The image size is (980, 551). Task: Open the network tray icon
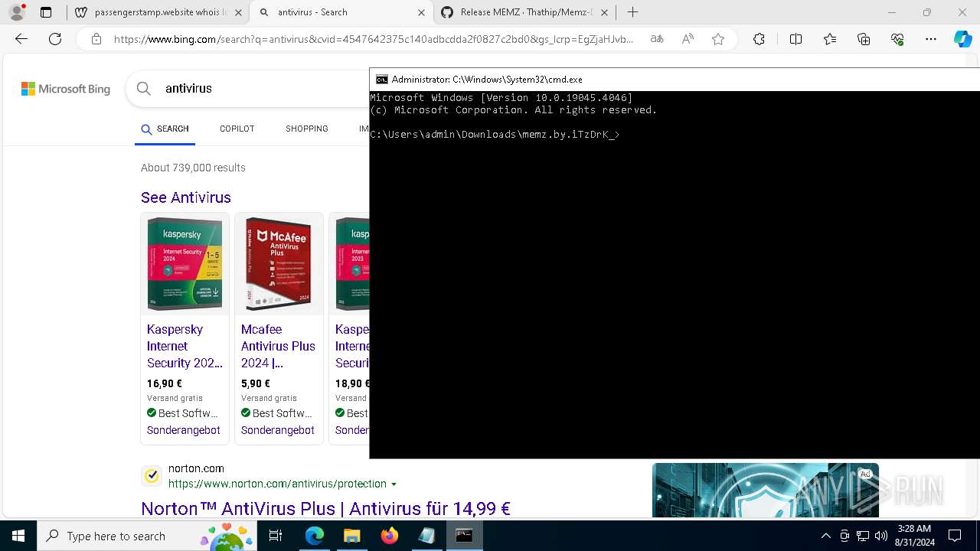click(x=863, y=536)
